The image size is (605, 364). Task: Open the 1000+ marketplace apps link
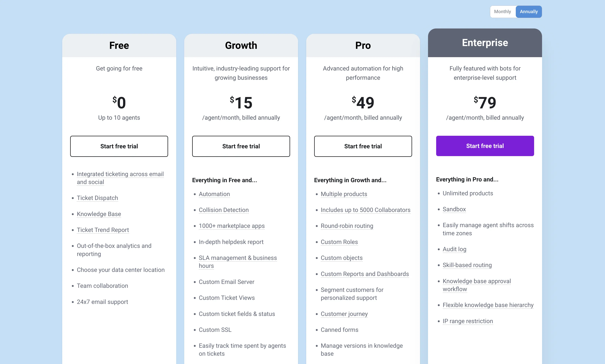(x=232, y=226)
